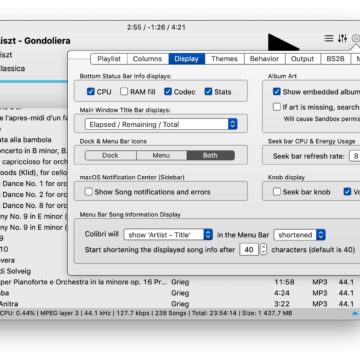Viewport: 360px width, 360px height.
Task: Select the 'capriccioso for orch' row
Action: point(34,162)
